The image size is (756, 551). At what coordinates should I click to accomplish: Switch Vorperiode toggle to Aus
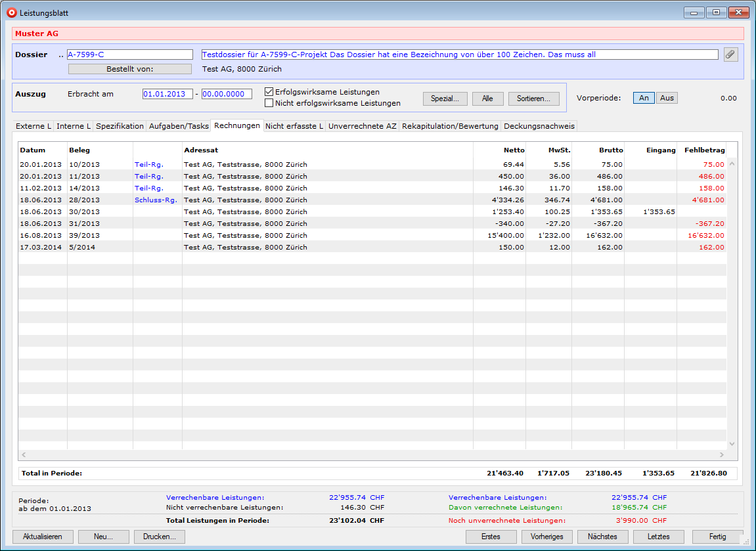point(667,98)
